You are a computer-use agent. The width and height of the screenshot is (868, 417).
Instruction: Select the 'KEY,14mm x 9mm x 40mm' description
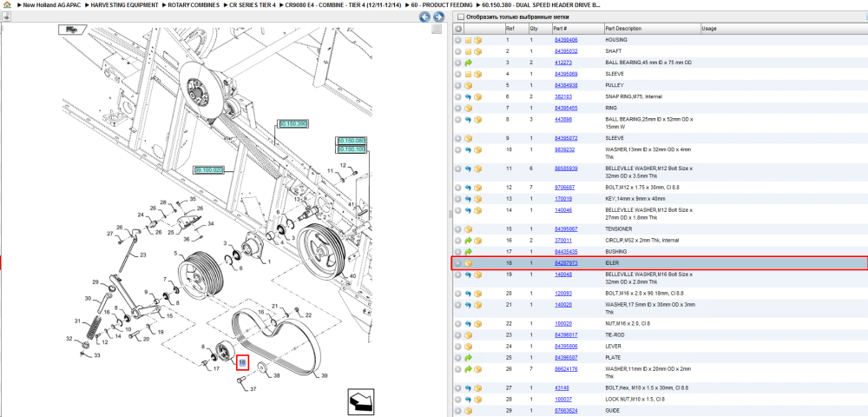click(x=635, y=199)
